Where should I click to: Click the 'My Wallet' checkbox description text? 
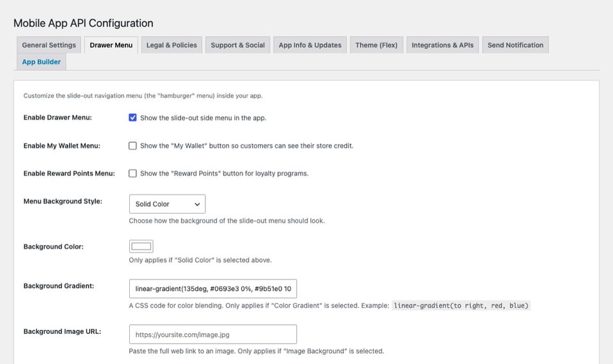pyautogui.click(x=247, y=146)
